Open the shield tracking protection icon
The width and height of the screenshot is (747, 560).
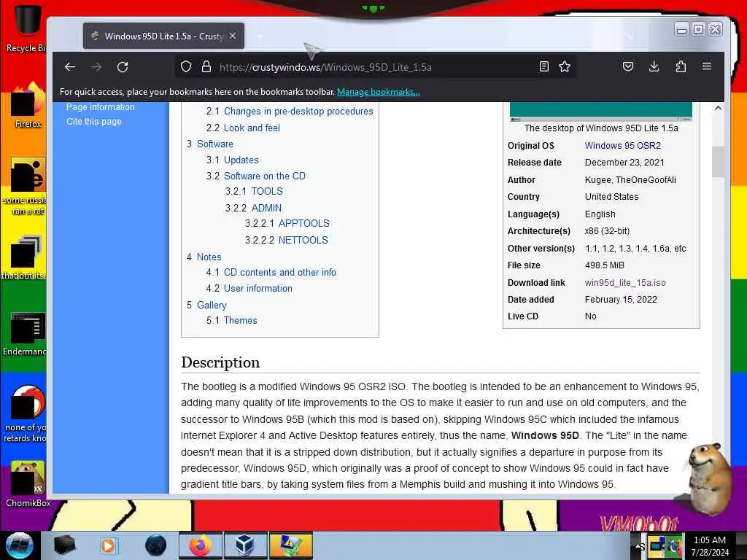coord(186,66)
